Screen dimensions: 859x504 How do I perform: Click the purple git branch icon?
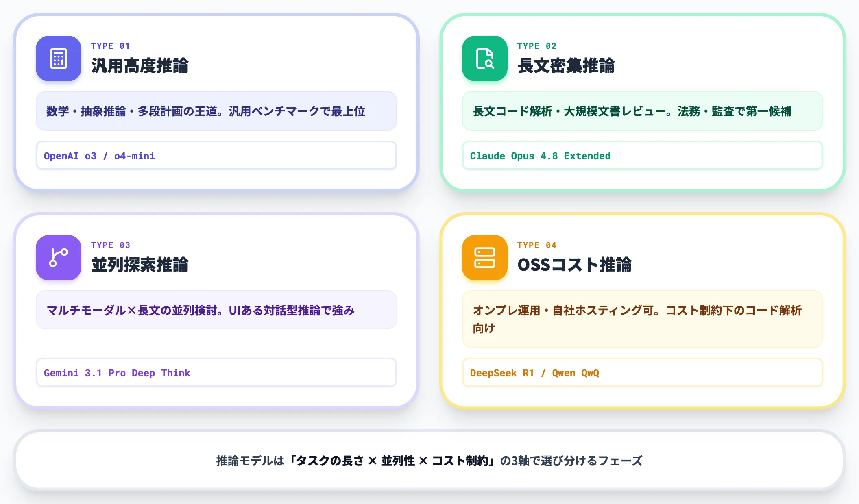(x=59, y=258)
